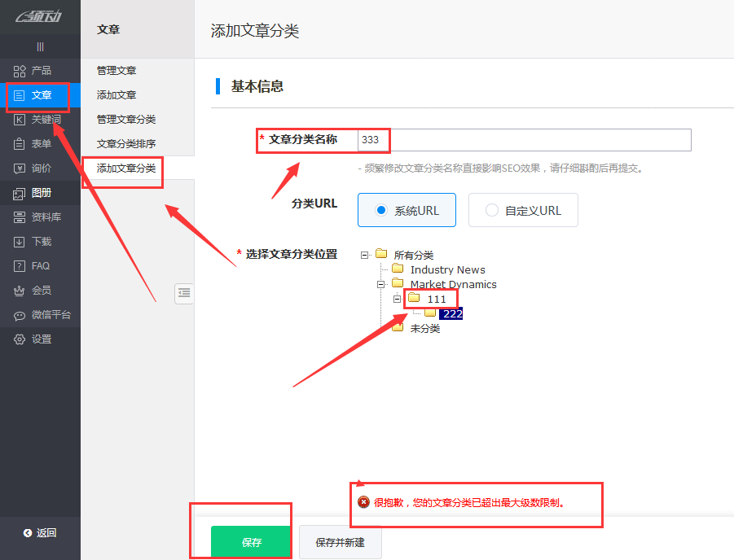The height and width of the screenshot is (560, 734).
Task: Click the green 保存 button
Action: pyautogui.click(x=250, y=542)
